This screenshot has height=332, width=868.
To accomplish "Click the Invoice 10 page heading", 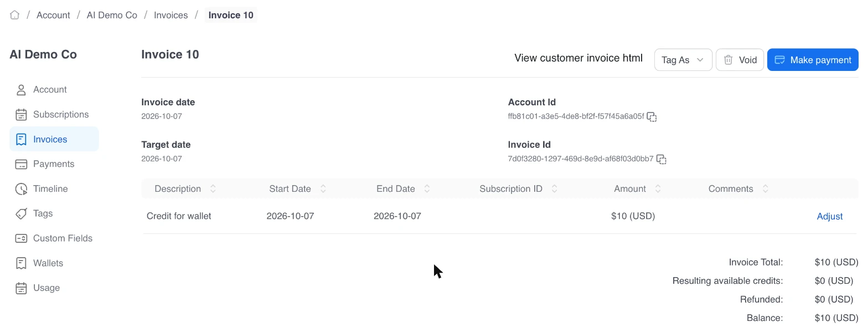I will click(x=170, y=54).
